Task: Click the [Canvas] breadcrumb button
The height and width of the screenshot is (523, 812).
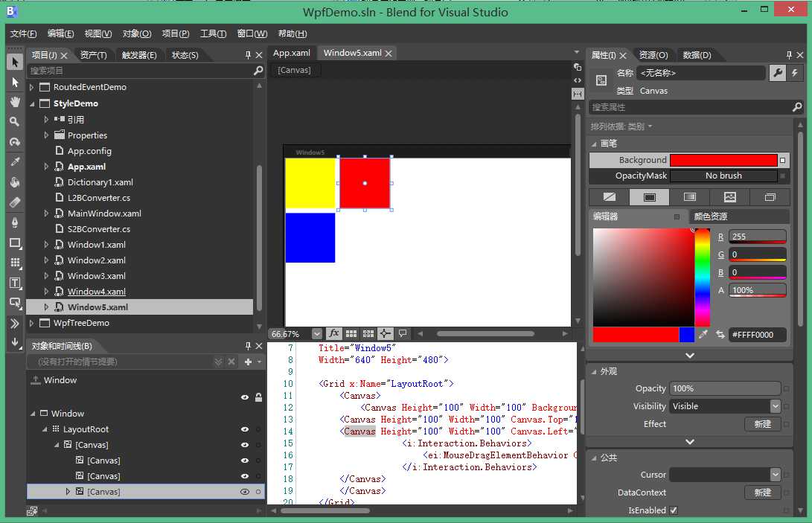Action: pos(294,70)
